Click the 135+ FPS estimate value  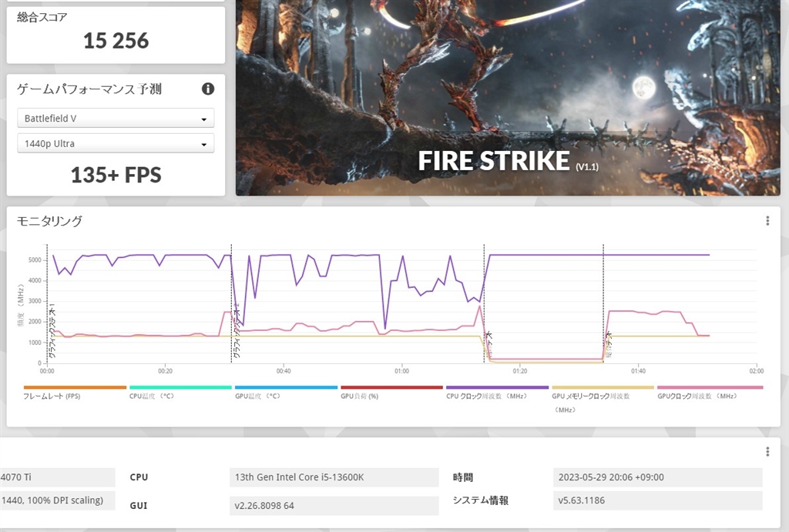[116, 175]
